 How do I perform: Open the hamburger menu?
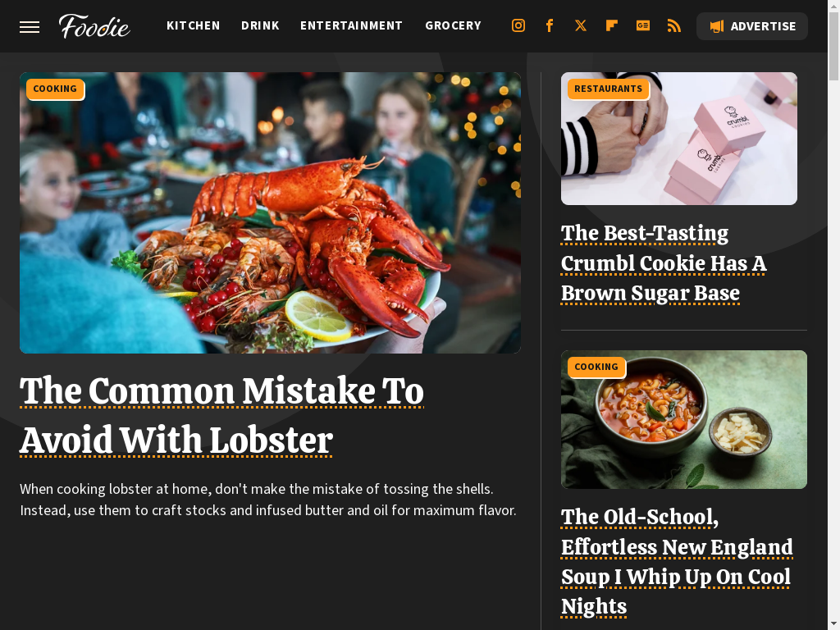(x=30, y=27)
